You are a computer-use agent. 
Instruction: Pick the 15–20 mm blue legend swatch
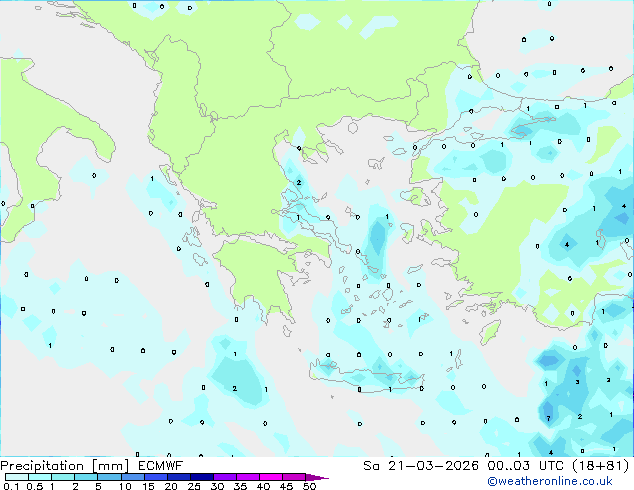155,477
